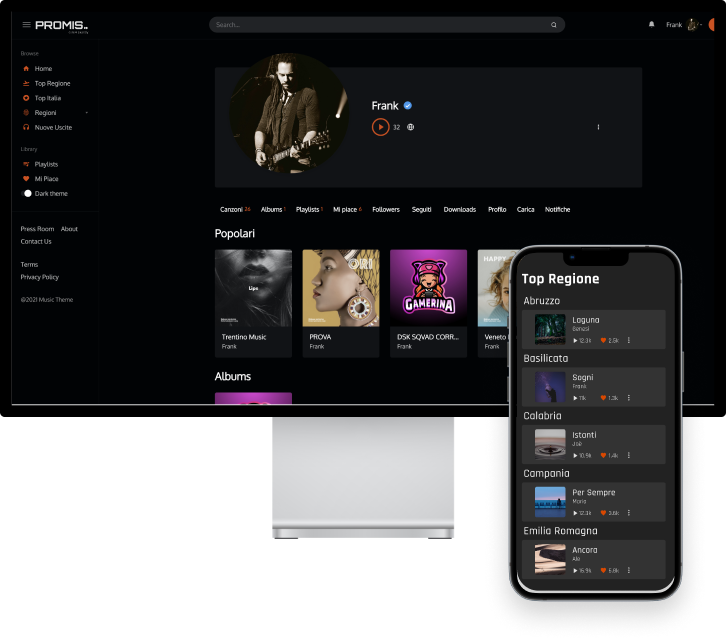727x641 pixels.
Task: Open the hamburger menu beside PROMIS logo
Action: pos(26,25)
